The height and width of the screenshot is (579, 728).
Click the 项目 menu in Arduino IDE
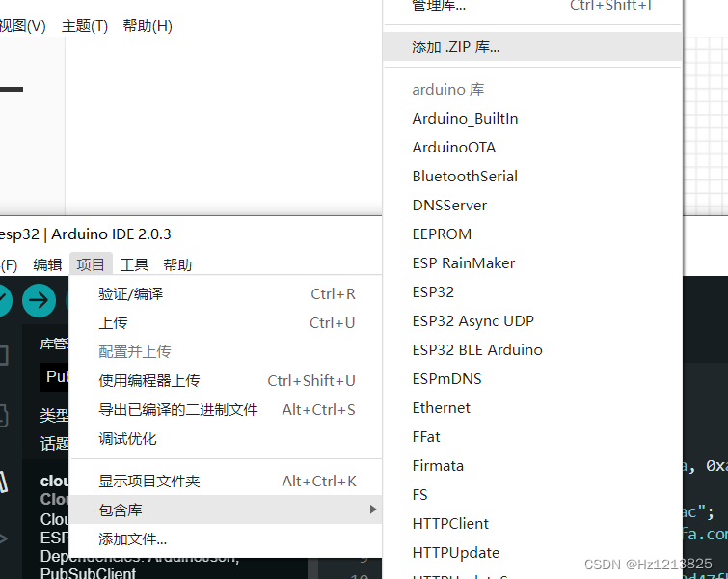[91, 264]
